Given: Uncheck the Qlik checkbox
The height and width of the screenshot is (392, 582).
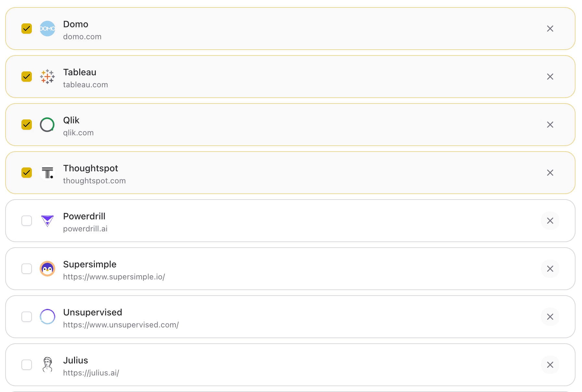Looking at the screenshot, I should click(26, 125).
